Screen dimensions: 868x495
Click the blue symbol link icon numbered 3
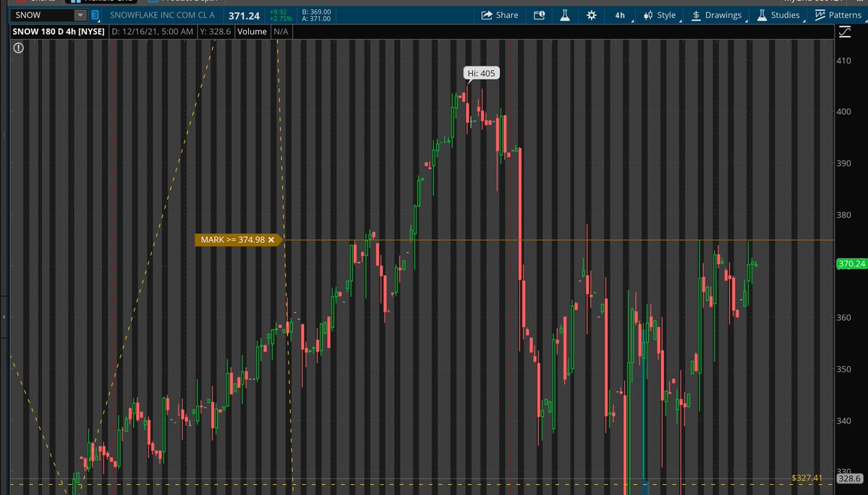95,15
